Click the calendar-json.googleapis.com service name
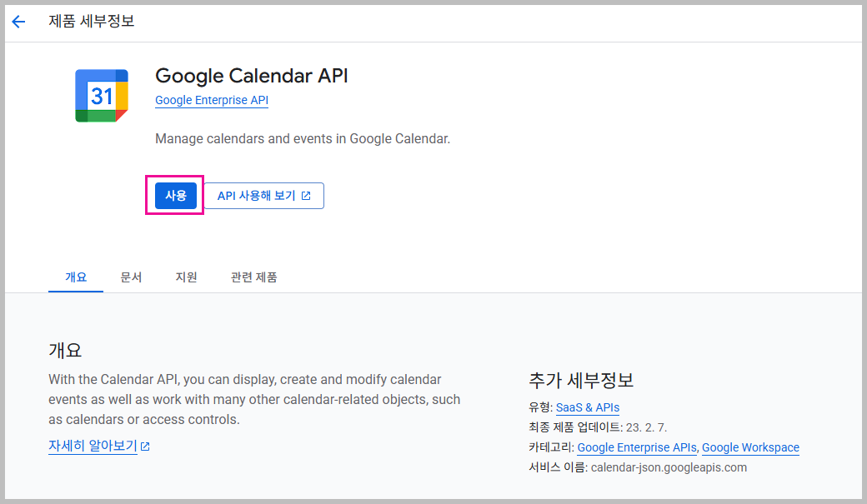The width and height of the screenshot is (867, 504). [669, 467]
